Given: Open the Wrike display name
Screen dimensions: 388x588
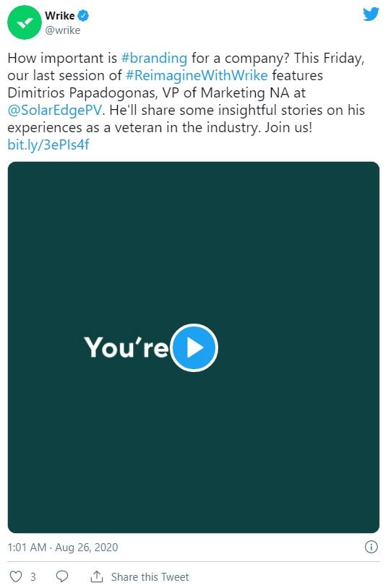Looking at the screenshot, I should coord(60,16).
